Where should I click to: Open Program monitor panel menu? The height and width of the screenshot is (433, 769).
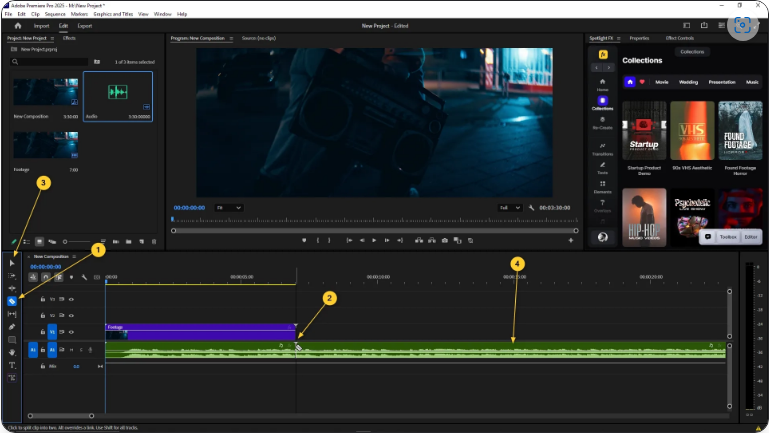pos(231,38)
